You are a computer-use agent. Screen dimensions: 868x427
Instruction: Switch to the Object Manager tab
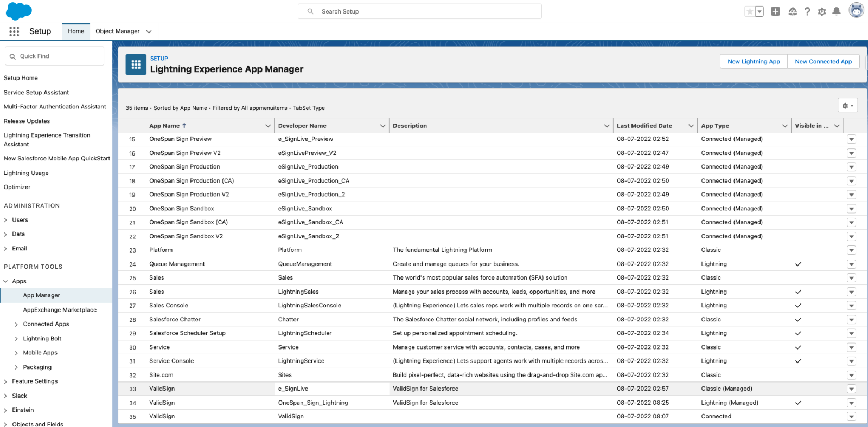118,31
